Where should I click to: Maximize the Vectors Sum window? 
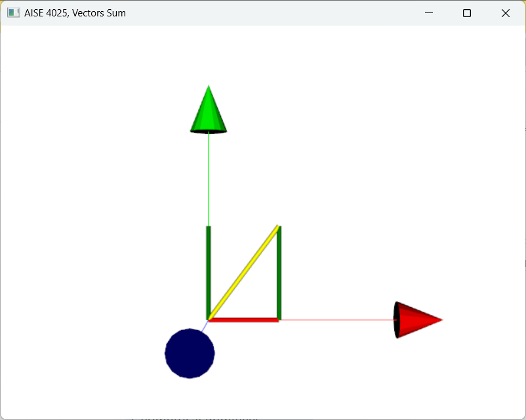pos(466,12)
